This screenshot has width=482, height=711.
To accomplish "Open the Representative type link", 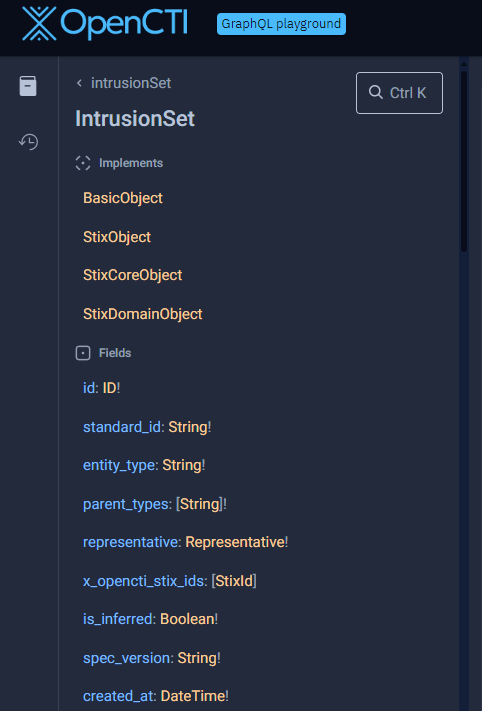I will pos(235,542).
